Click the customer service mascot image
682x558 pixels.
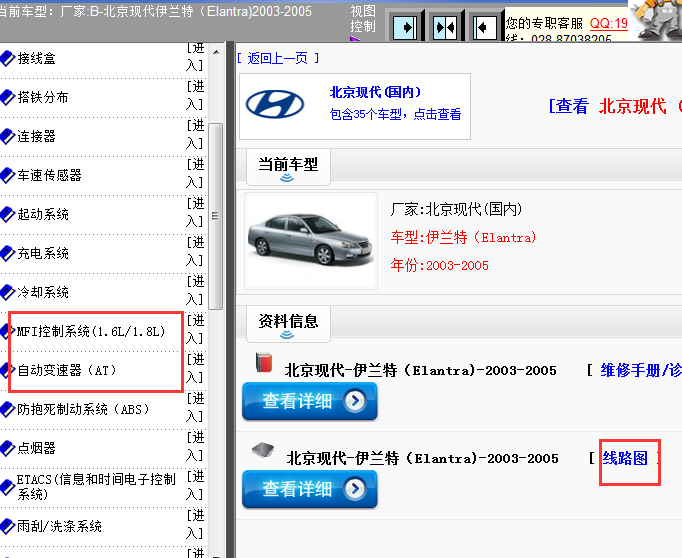click(x=657, y=20)
